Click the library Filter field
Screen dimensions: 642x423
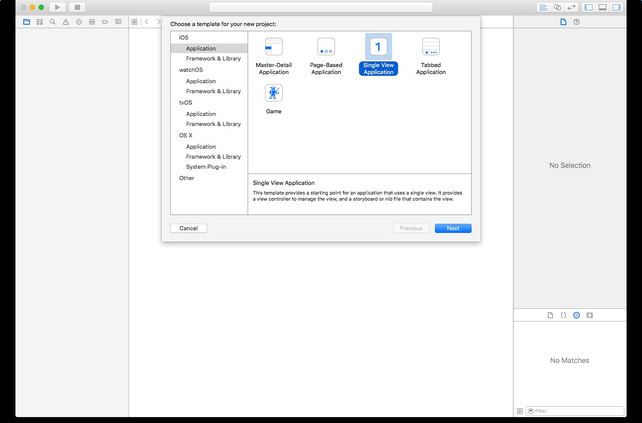click(x=575, y=411)
